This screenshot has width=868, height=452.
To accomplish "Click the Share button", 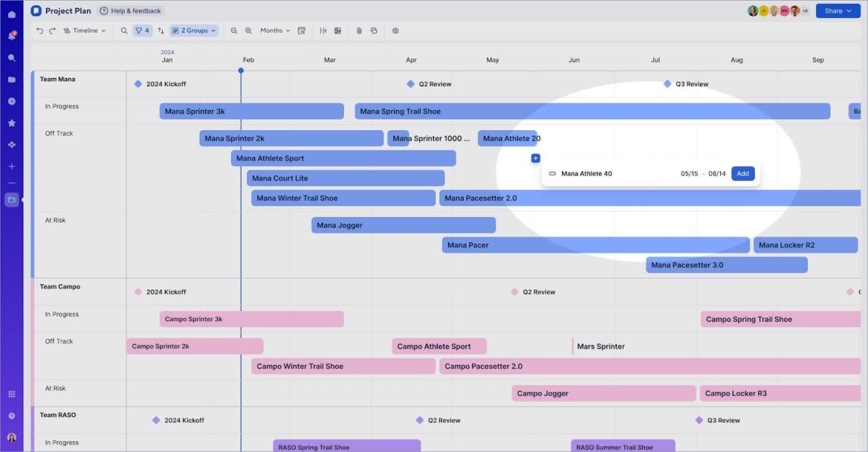I will click(x=837, y=10).
